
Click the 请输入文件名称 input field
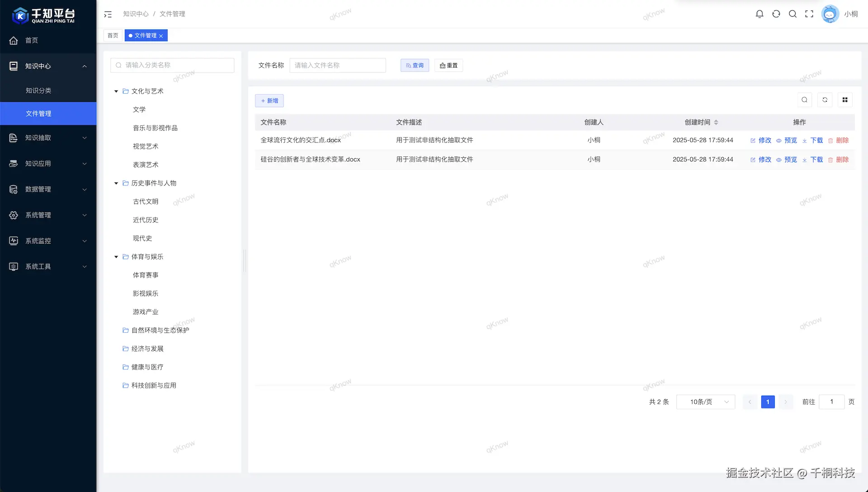pos(337,66)
